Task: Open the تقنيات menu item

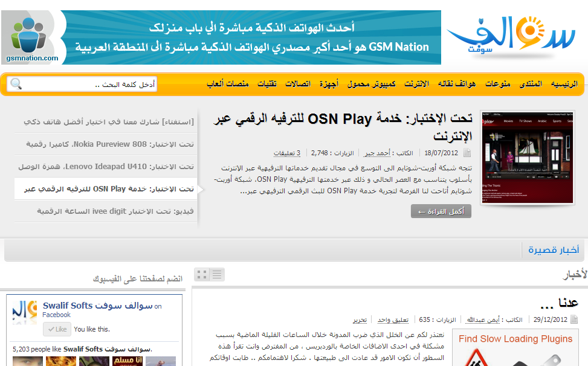Action: (267, 84)
